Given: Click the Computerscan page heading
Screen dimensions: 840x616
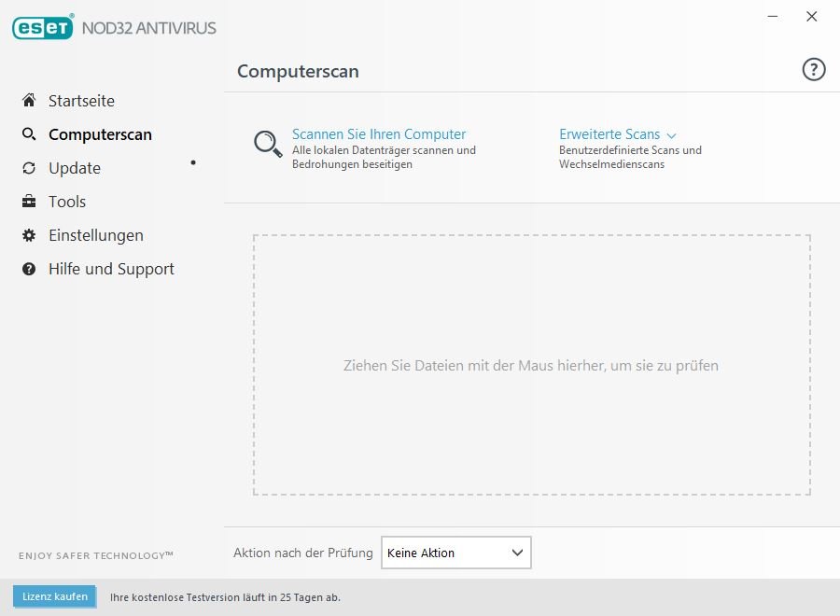Looking at the screenshot, I should (298, 72).
